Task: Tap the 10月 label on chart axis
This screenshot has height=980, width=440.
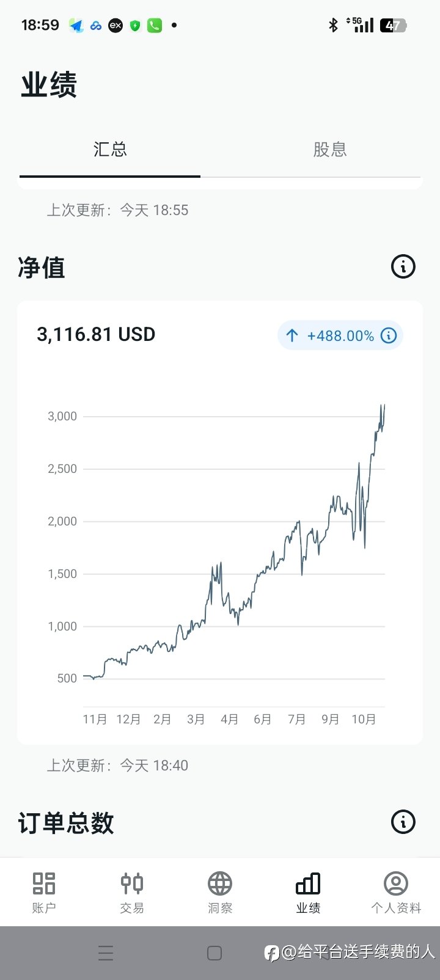Action: click(364, 719)
